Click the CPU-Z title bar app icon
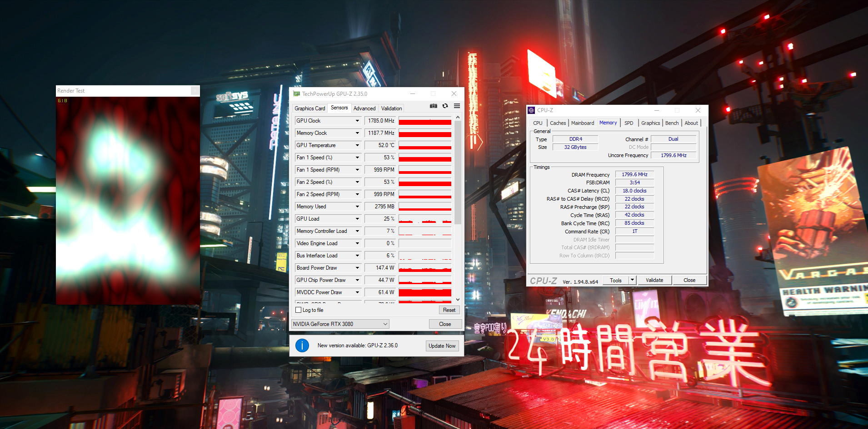 point(531,110)
